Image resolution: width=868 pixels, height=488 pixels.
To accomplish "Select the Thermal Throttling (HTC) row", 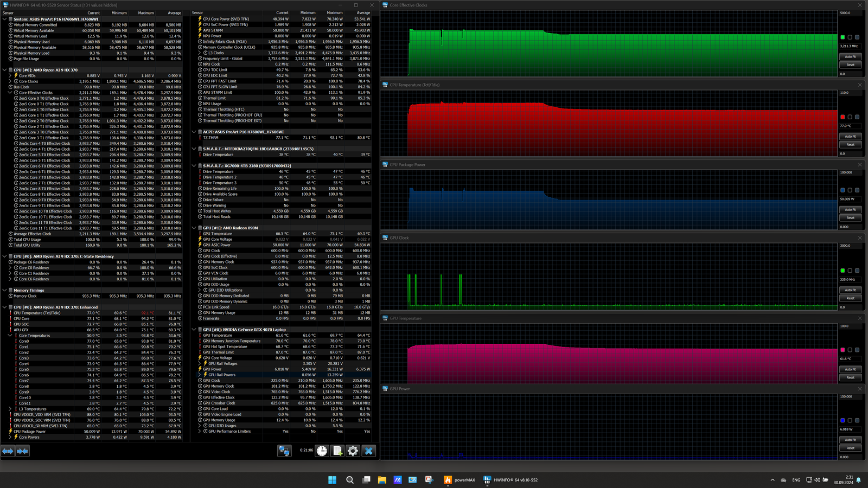I will point(285,110).
